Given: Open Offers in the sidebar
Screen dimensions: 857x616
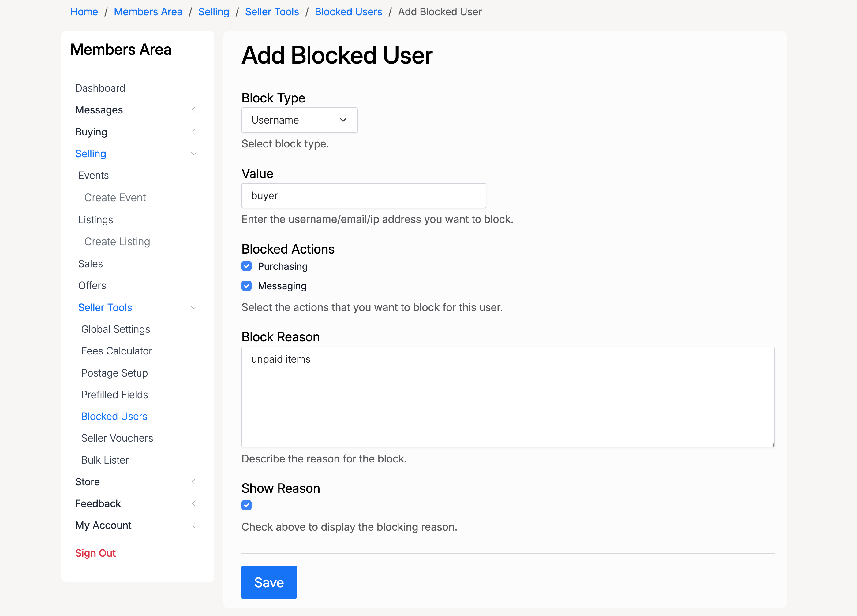Looking at the screenshot, I should coord(92,286).
